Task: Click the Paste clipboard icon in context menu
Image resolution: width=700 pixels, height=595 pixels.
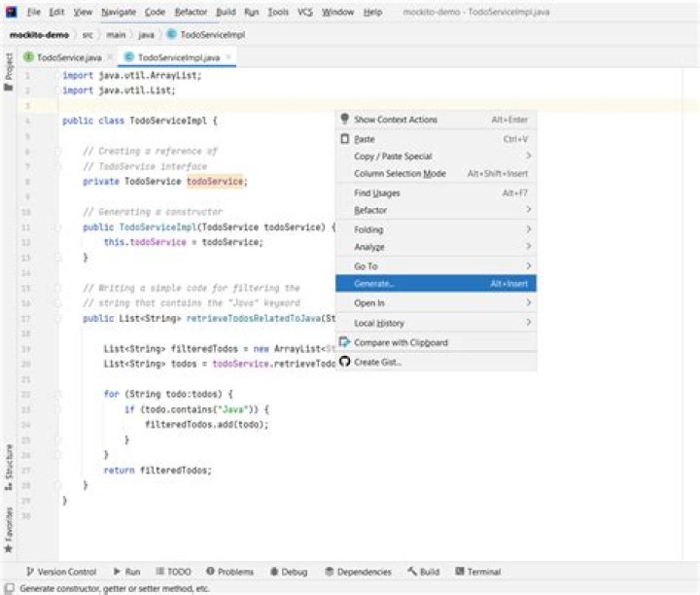Action: (x=344, y=139)
